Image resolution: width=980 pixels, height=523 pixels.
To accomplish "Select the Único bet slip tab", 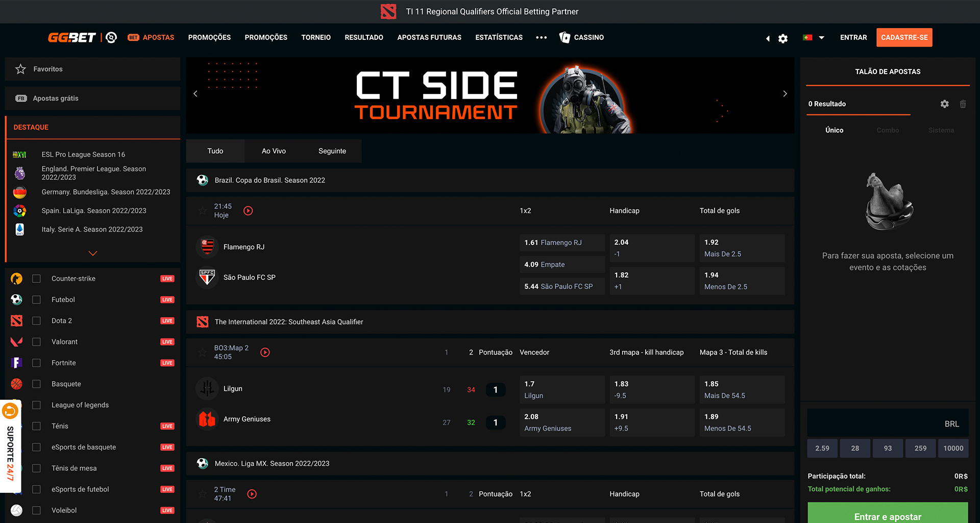I will tap(834, 130).
